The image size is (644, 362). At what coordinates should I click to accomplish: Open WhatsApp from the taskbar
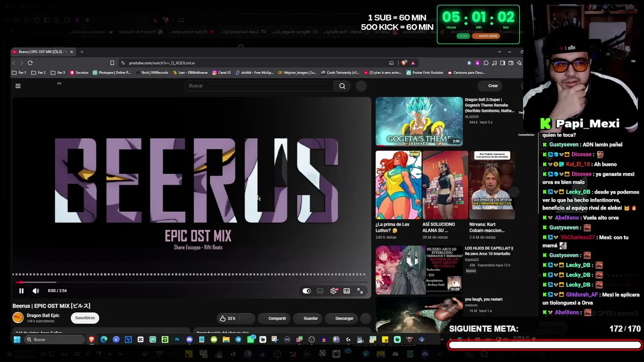(x=251, y=340)
